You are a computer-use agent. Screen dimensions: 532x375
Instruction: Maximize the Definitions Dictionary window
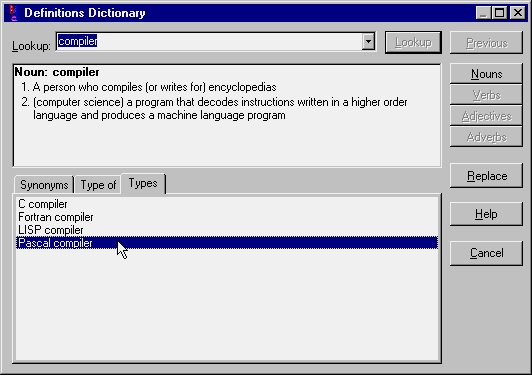coord(499,13)
